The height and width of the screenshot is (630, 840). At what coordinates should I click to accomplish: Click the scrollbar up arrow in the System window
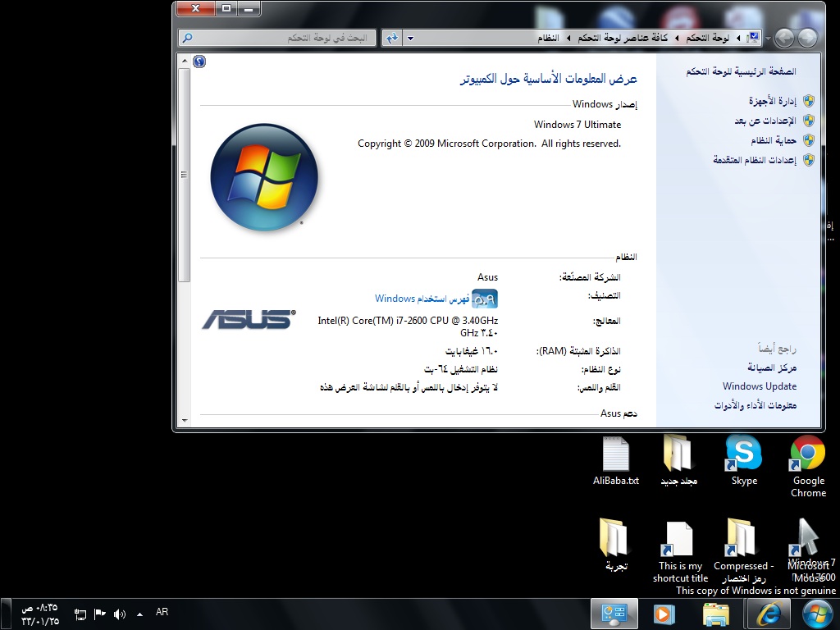click(185, 61)
